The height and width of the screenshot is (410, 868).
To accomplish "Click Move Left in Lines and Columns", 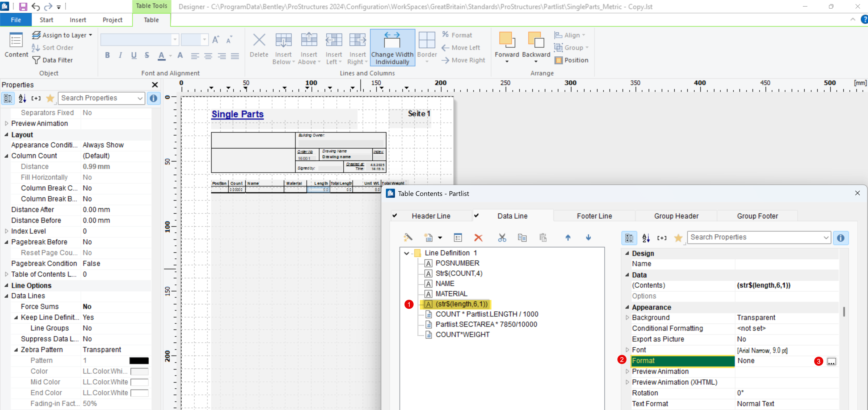I will [x=461, y=48].
